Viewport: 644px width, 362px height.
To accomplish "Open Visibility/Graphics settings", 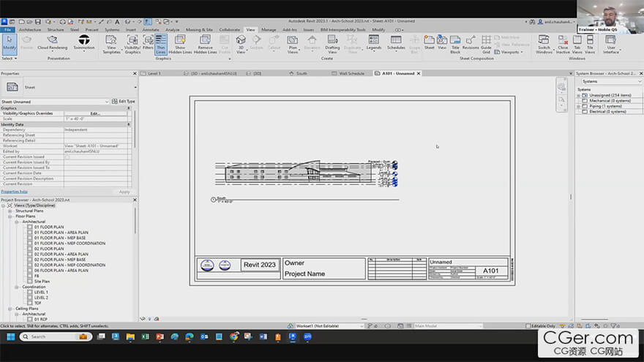I will coord(132,45).
